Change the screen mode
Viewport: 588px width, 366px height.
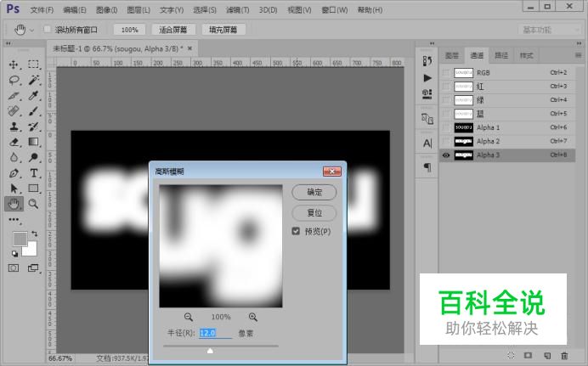point(33,267)
